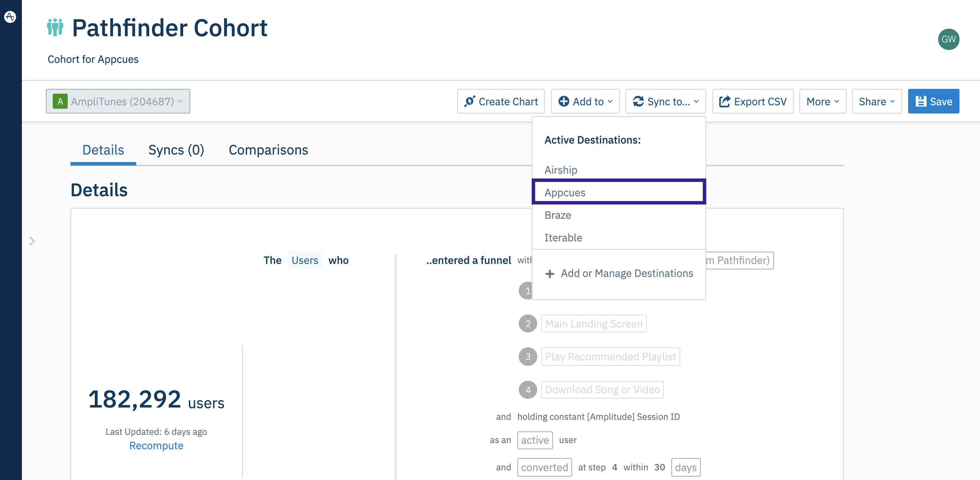Expand the left sidebar chevron
The height and width of the screenshot is (480, 980).
pyautogui.click(x=33, y=241)
